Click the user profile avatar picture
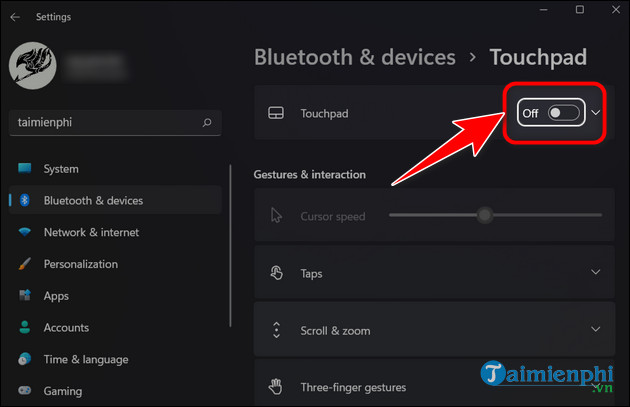Screen dimensions: 630x407 [x=33, y=65]
